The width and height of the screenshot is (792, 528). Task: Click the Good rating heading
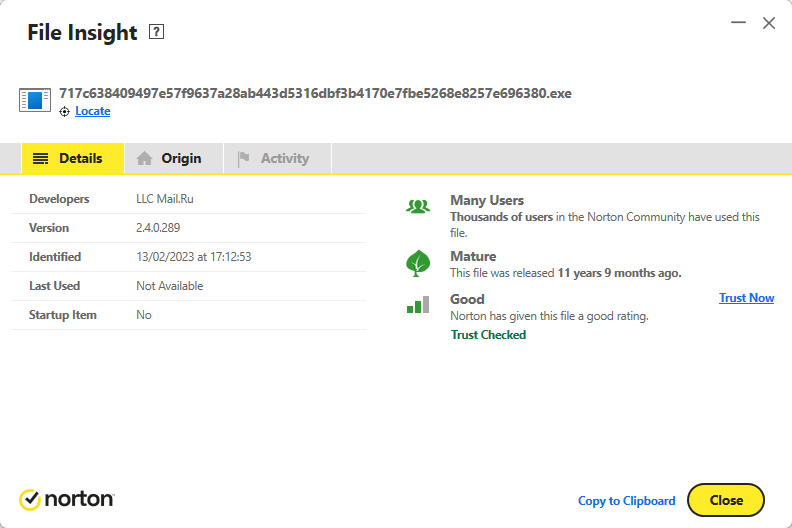(467, 299)
